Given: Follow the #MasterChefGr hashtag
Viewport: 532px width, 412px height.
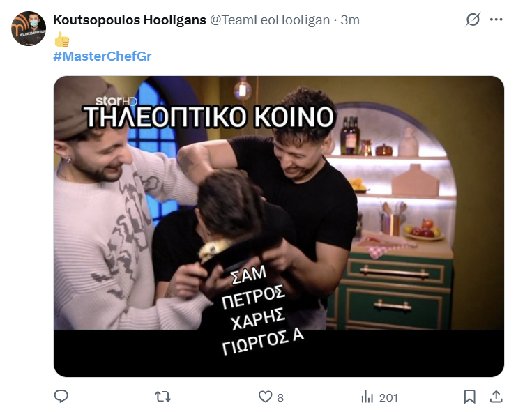Looking at the screenshot, I should pos(102,56).
